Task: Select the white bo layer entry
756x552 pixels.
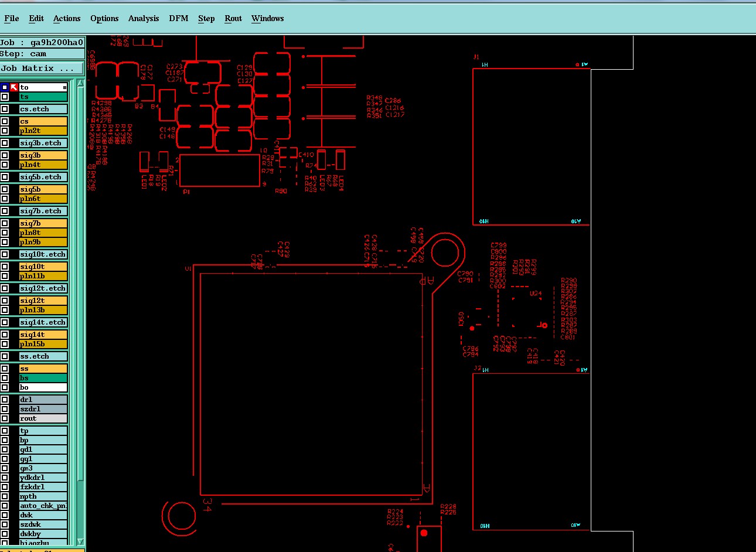Action: click(x=43, y=387)
